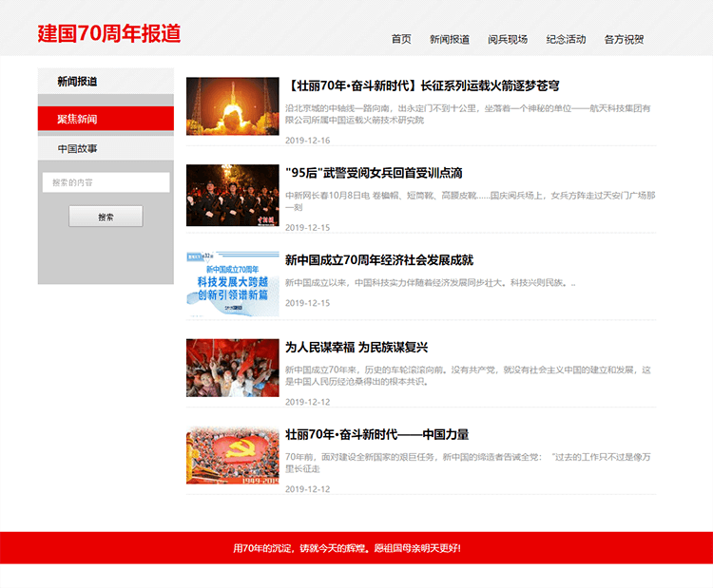
Task: Open the party emblem flower bed thumbnail
Action: 232,455
